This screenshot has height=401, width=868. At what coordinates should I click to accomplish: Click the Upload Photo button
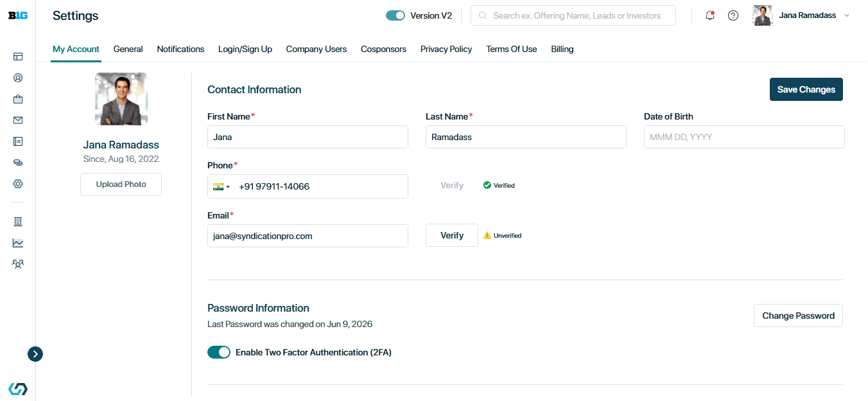(x=121, y=184)
